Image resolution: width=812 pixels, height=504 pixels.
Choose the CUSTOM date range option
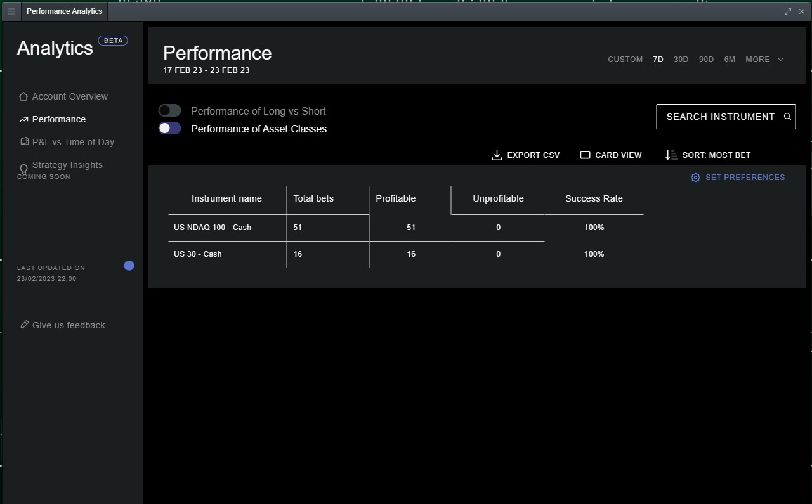(x=625, y=60)
